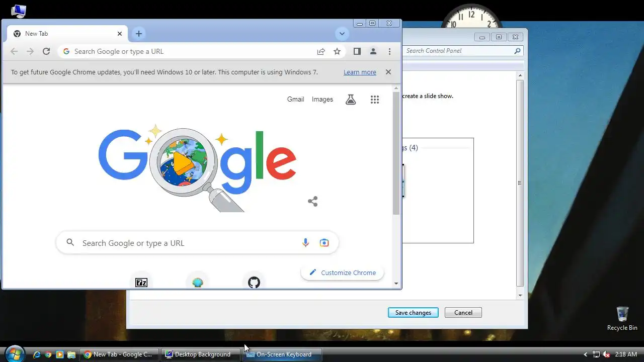
Task: Click the network tray icon
Action: pos(596,354)
